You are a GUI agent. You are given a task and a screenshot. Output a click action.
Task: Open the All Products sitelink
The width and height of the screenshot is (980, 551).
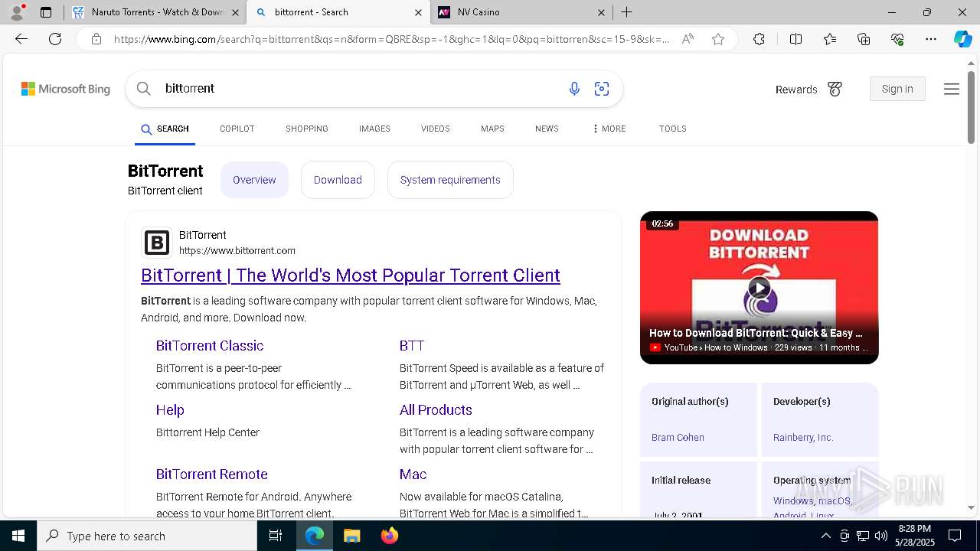pyautogui.click(x=436, y=410)
